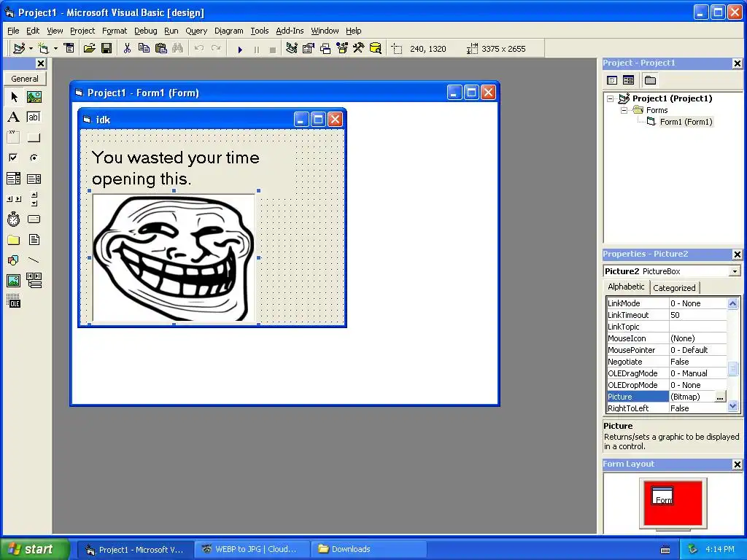This screenshot has width=747, height=560.
Task: Select the HScrollBar control tool
Action: pyautogui.click(x=14, y=199)
